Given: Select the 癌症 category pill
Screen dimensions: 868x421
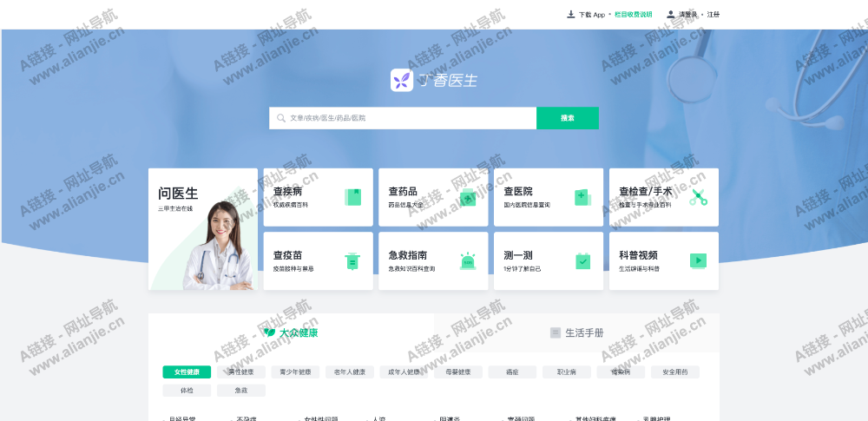Looking at the screenshot, I should click(512, 372).
